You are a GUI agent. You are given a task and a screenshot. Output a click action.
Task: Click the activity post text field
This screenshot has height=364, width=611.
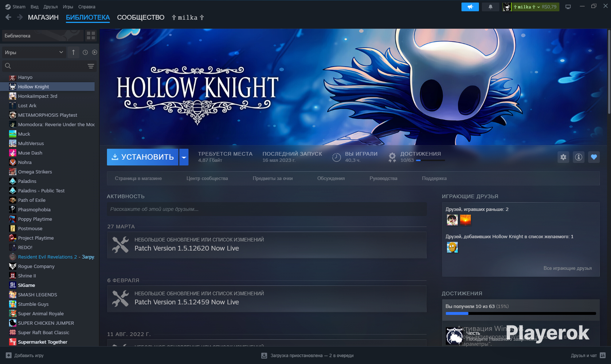pos(267,209)
